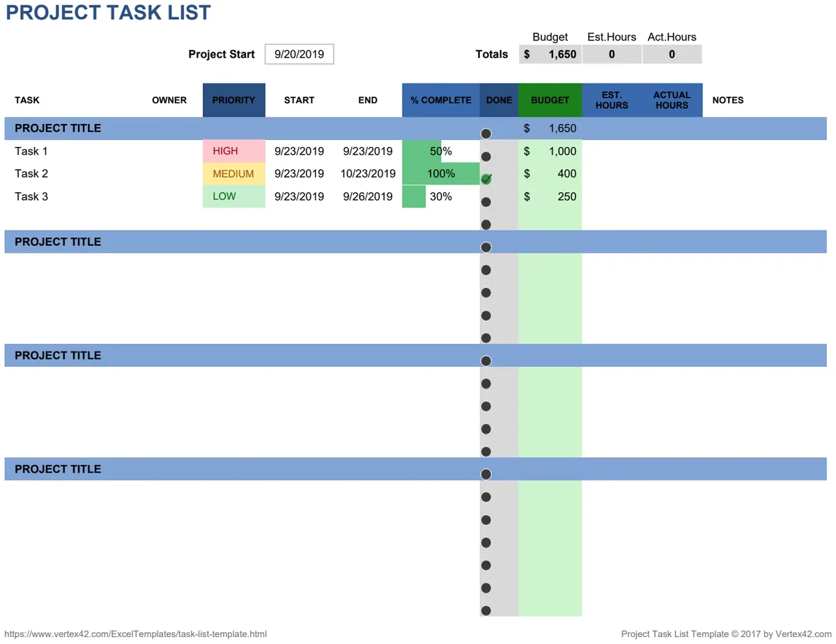The image size is (836, 644).
Task: Toggle done marker beside the $1,650 project row
Action: pyautogui.click(x=486, y=134)
